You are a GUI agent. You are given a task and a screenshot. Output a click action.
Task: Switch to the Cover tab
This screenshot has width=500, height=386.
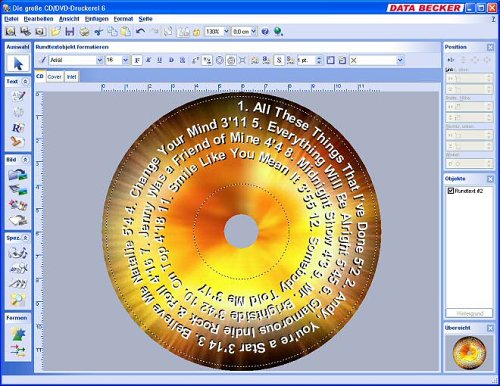54,77
